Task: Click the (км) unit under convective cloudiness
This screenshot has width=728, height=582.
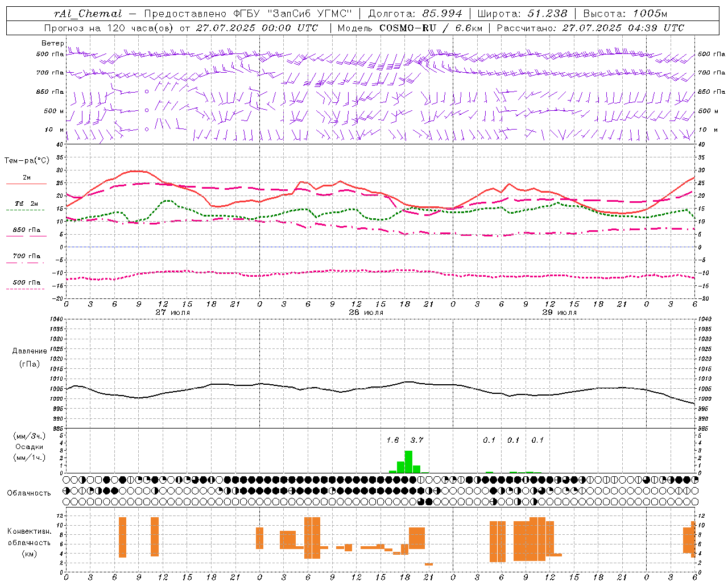Action: (x=30, y=554)
